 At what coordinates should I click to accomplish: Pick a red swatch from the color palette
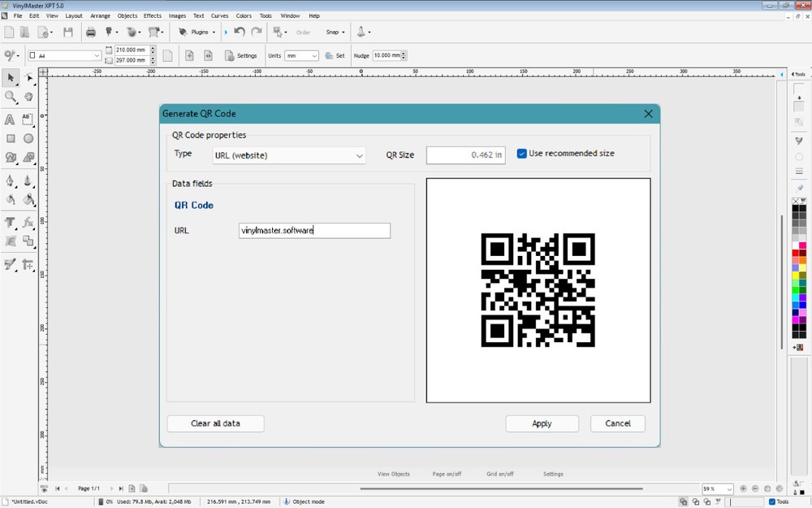point(795,251)
